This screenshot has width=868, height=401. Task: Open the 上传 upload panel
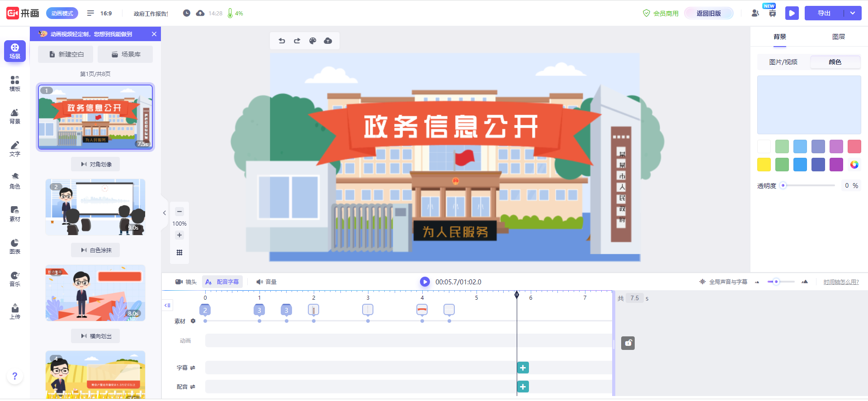point(15,311)
